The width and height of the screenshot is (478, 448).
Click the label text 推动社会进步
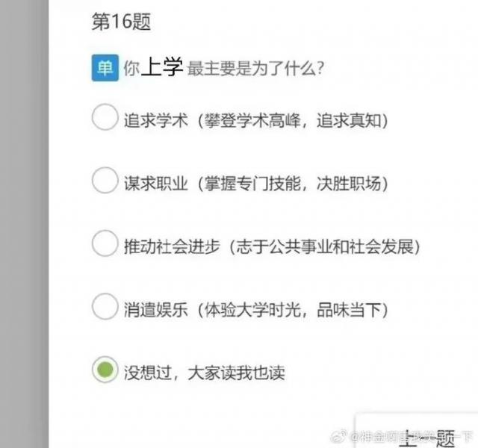tap(172, 246)
